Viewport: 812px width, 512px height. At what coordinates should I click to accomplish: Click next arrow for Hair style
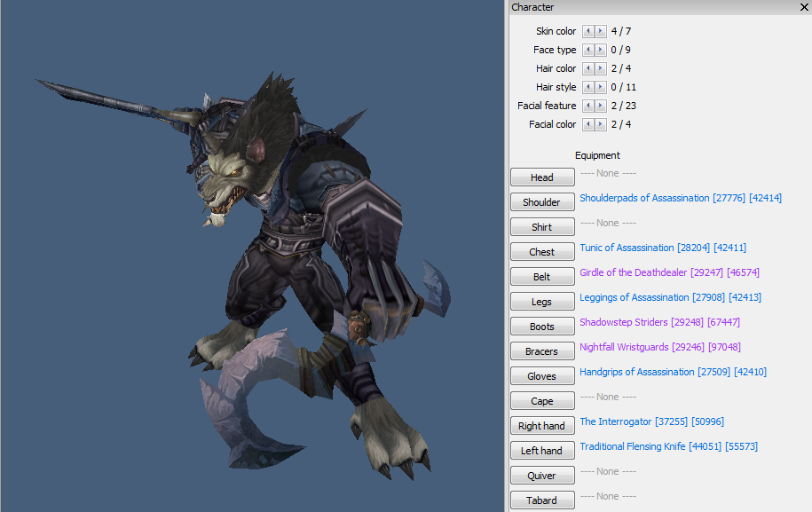600,87
